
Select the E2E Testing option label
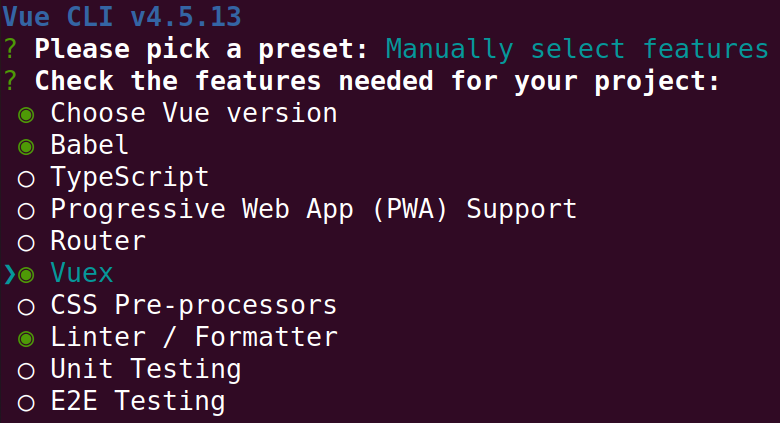tap(138, 401)
